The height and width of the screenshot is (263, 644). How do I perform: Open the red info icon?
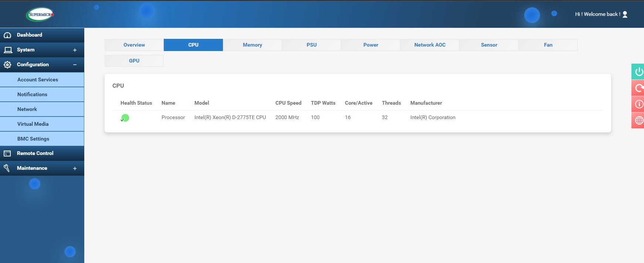tap(638, 104)
